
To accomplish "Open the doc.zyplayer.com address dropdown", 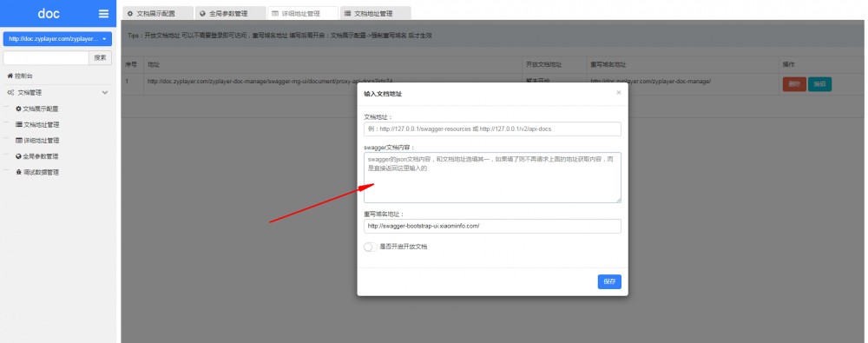I will [x=57, y=39].
